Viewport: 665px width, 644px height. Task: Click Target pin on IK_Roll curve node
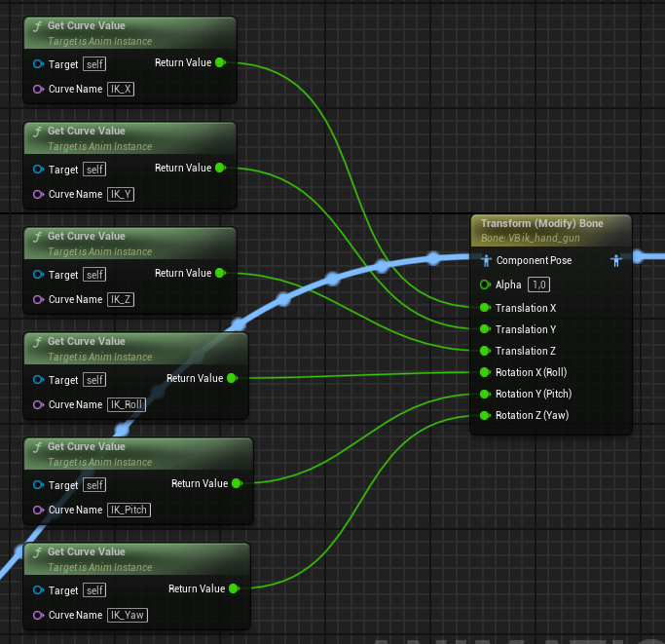point(38,380)
